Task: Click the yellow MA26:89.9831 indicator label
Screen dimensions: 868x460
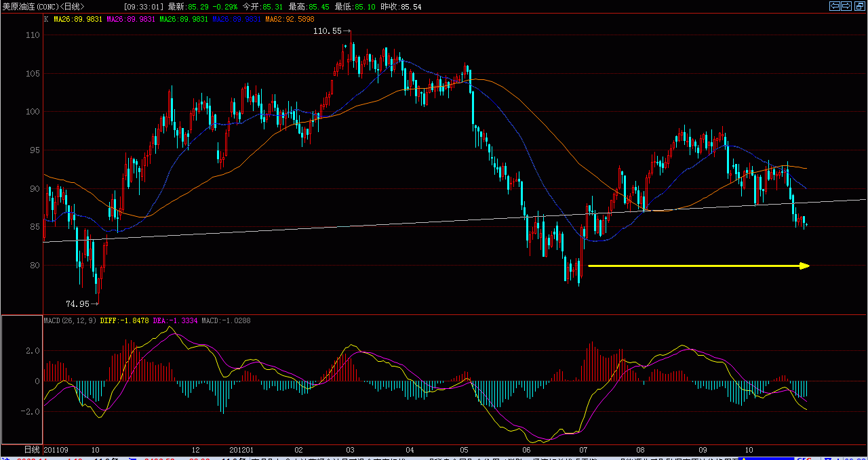Action: (x=78, y=19)
